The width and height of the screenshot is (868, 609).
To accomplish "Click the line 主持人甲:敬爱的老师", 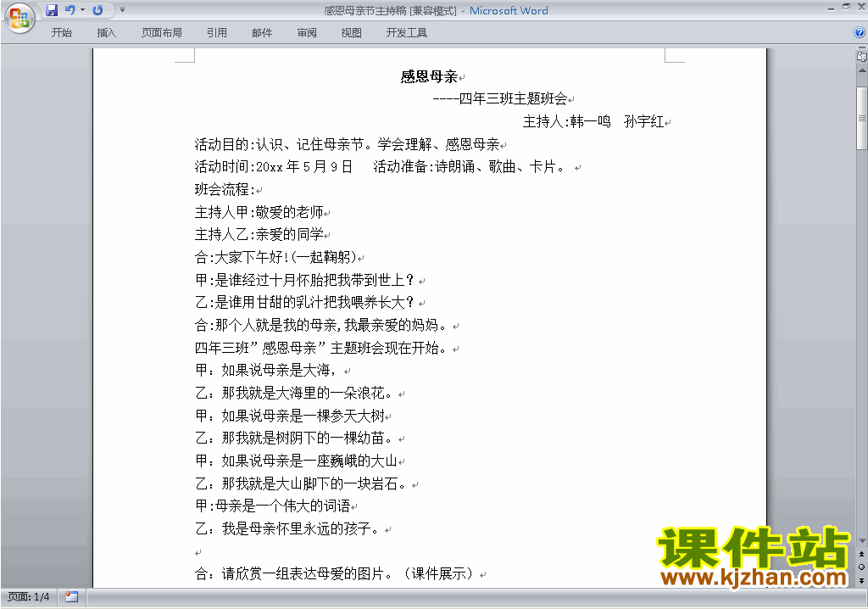I will coord(259,212).
